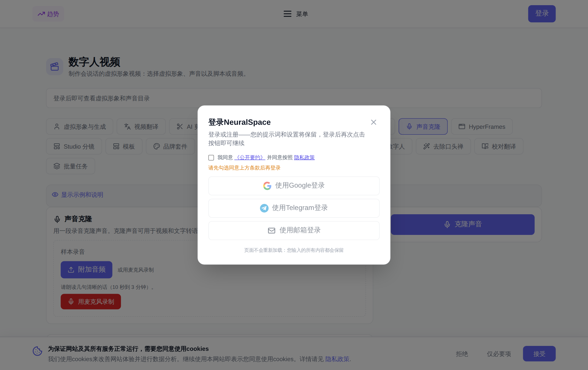Choose the email login option

pos(294,230)
